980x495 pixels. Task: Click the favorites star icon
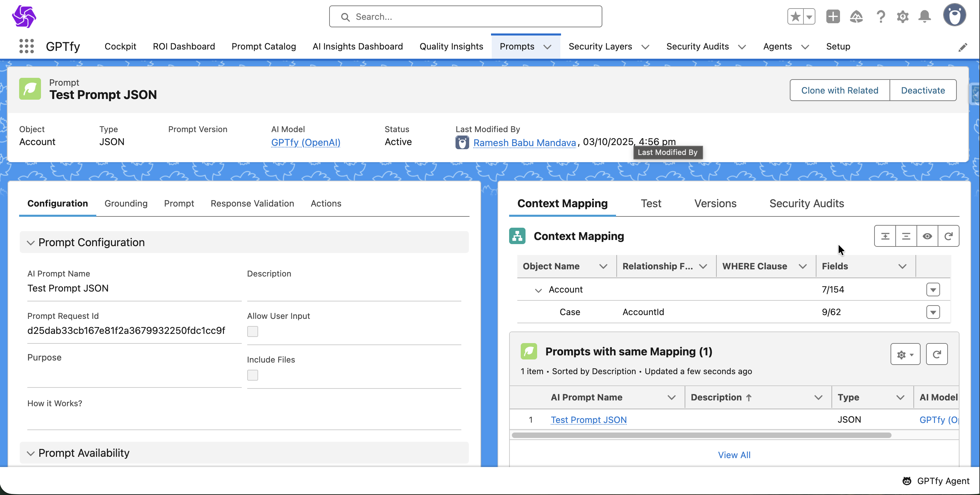[795, 16]
